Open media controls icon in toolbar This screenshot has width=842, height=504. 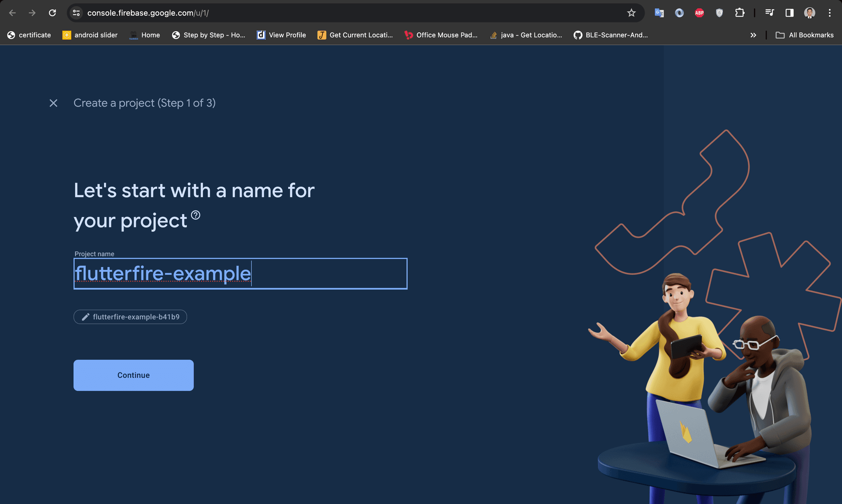point(770,13)
